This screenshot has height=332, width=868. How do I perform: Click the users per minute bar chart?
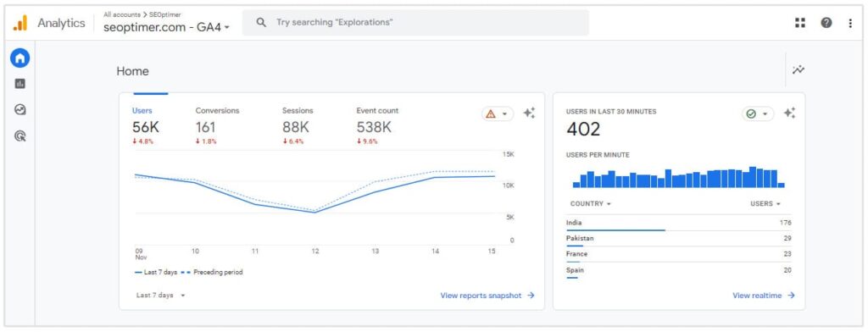tap(679, 178)
